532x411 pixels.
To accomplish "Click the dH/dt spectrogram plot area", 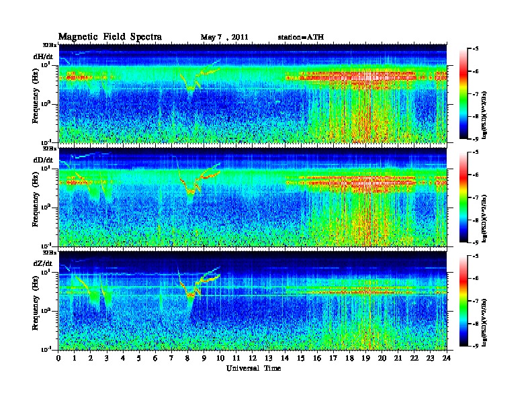I will coord(253,93).
